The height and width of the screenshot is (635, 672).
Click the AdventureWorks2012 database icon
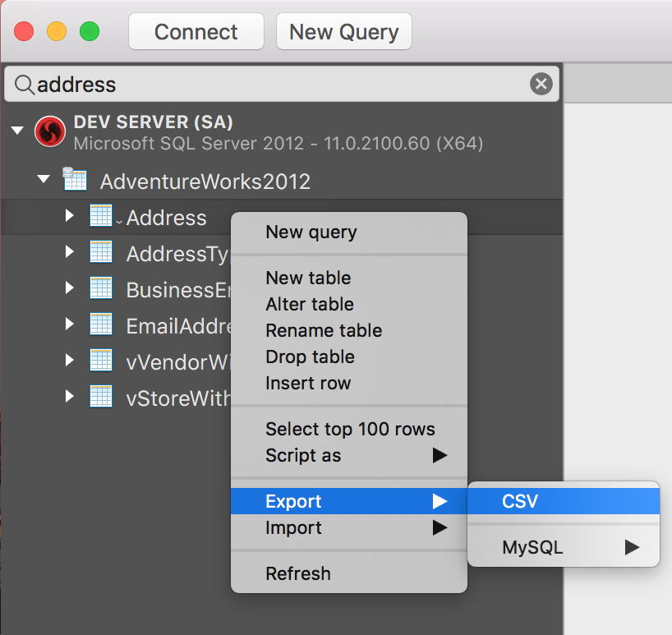coord(76,179)
